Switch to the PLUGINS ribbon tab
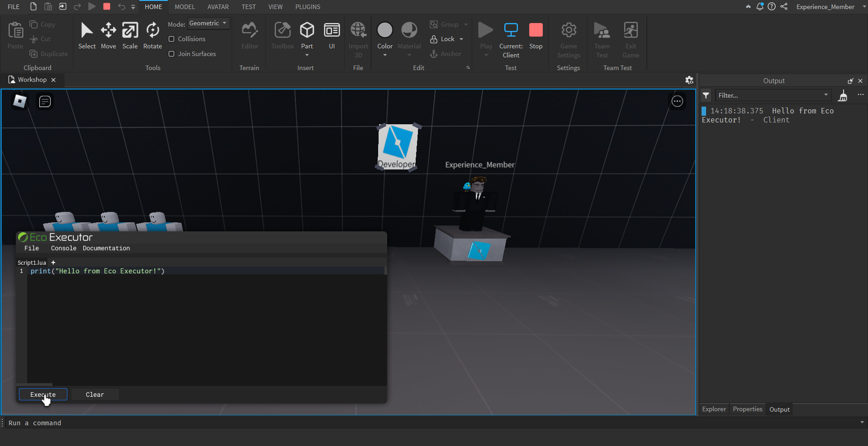868x446 pixels. tap(308, 7)
